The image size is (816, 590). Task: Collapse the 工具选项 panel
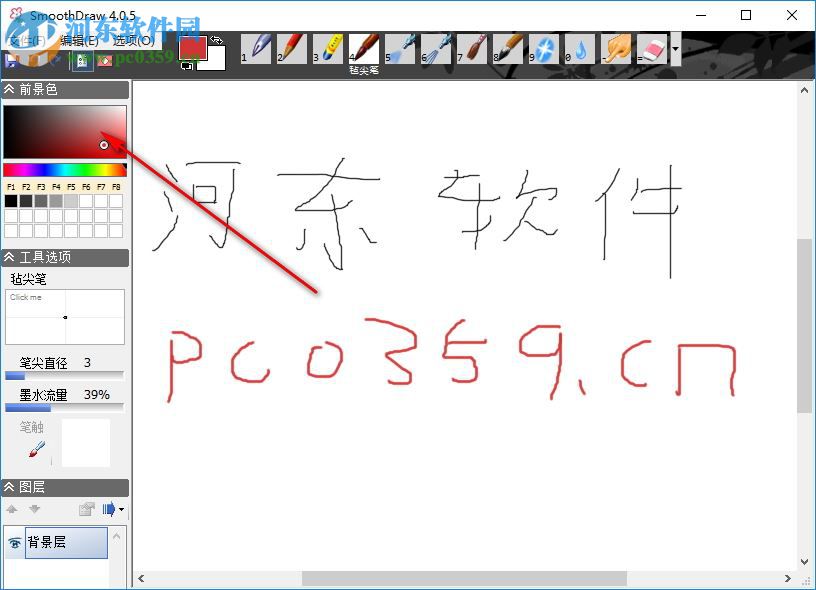click(10, 257)
